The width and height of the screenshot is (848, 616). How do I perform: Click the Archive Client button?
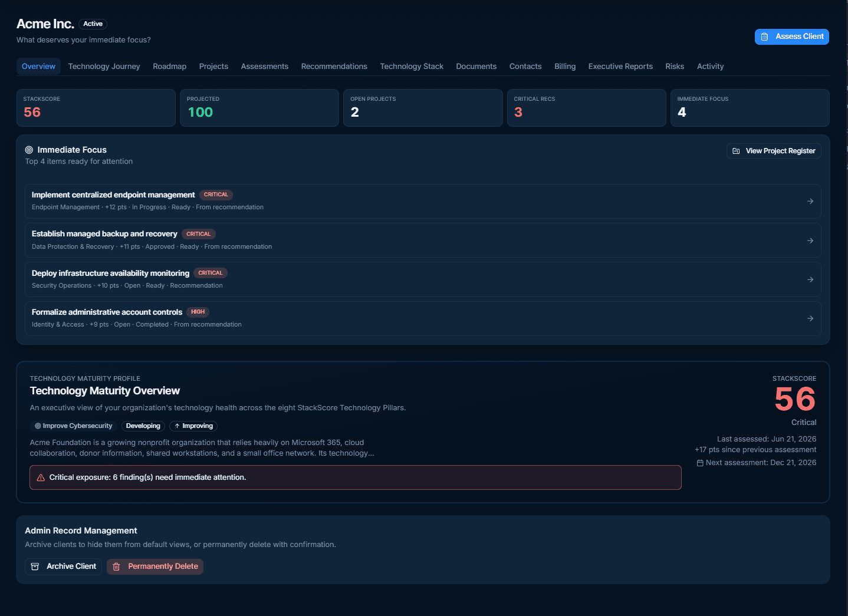(x=63, y=566)
